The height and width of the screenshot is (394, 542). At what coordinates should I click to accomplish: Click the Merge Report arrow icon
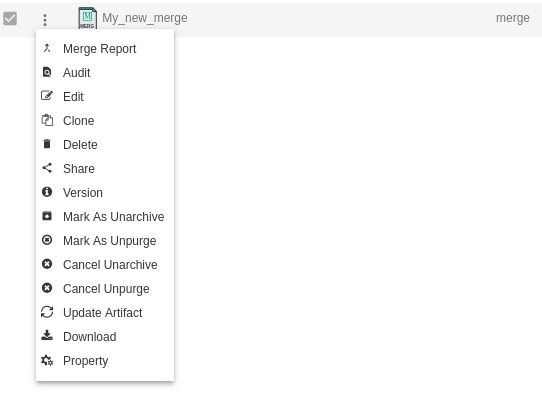[x=47, y=48]
